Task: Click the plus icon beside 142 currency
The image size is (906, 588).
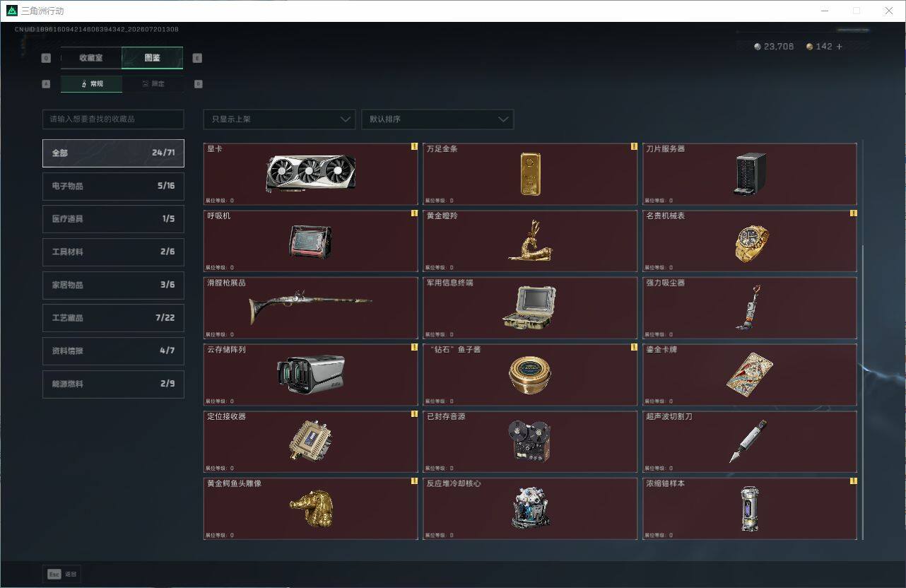Action: coord(839,47)
